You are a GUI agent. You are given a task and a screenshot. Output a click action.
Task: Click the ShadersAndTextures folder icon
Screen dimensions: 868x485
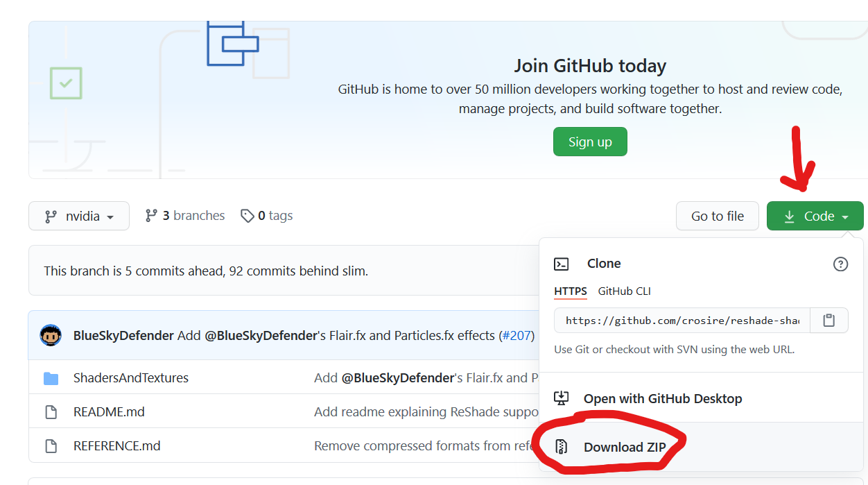[51, 378]
